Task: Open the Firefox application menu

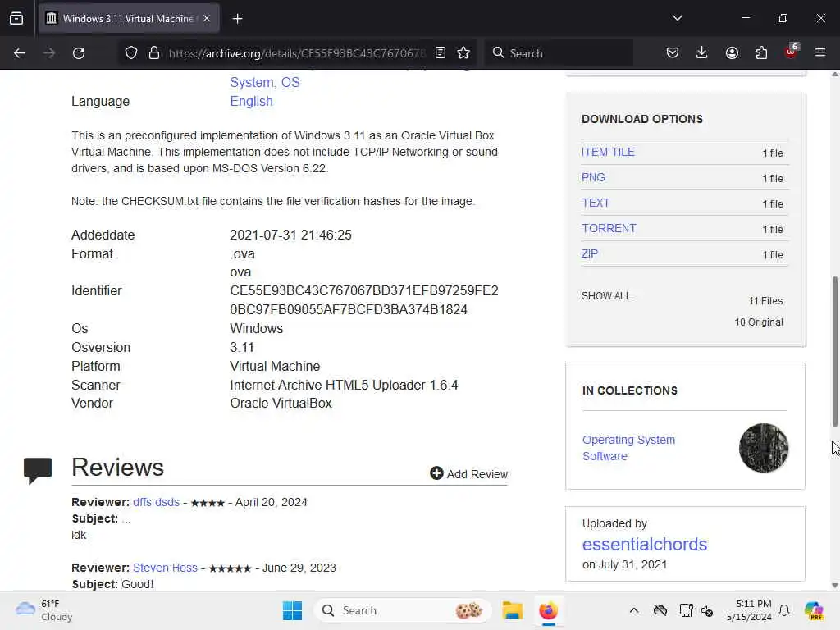Action: coord(820,52)
